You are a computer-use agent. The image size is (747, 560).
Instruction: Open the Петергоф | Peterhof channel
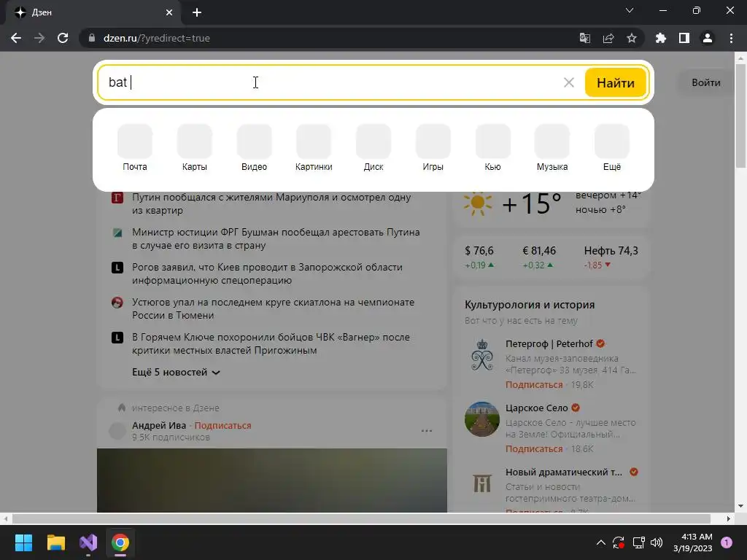click(x=549, y=344)
